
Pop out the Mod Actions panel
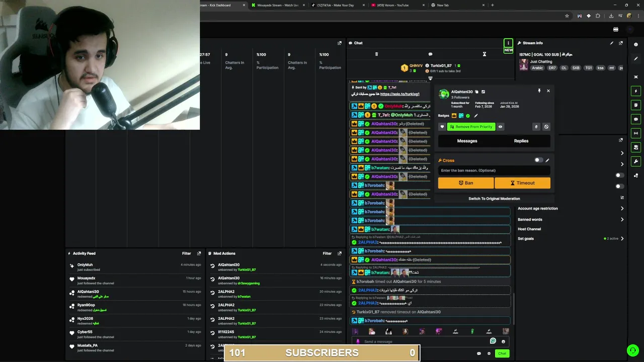pyautogui.click(x=340, y=253)
